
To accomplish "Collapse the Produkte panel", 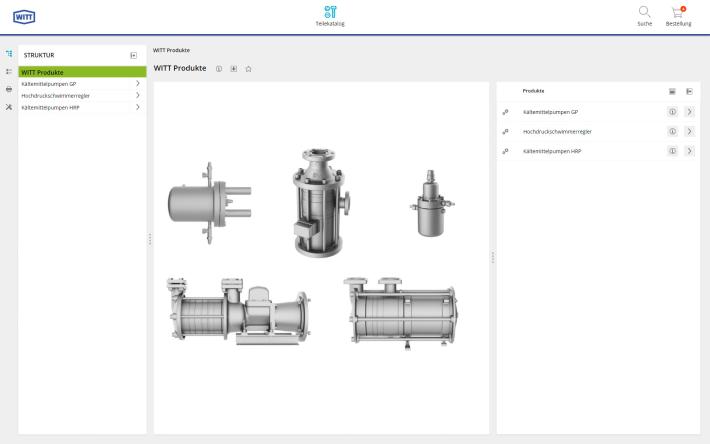I will click(689, 91).
